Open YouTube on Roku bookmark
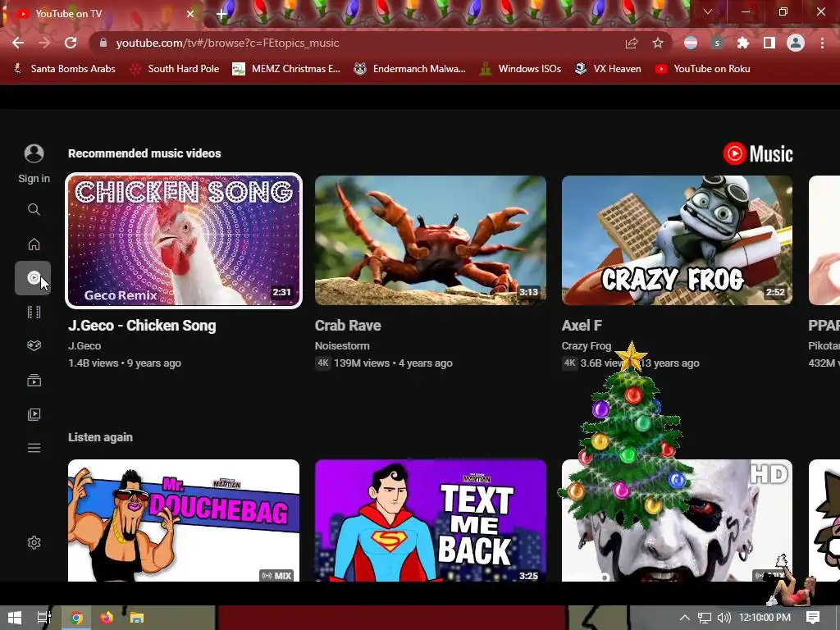Viewport: 840px width, 630px height. click(703, 69)
